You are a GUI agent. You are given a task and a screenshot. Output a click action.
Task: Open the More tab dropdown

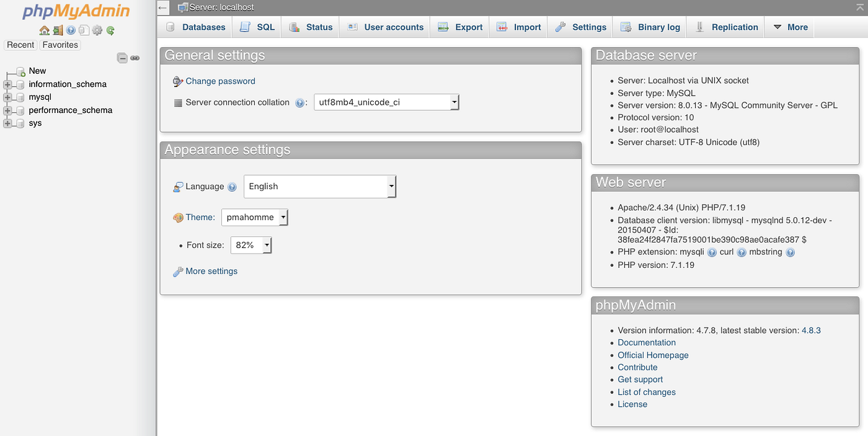(x=790, y=27)
